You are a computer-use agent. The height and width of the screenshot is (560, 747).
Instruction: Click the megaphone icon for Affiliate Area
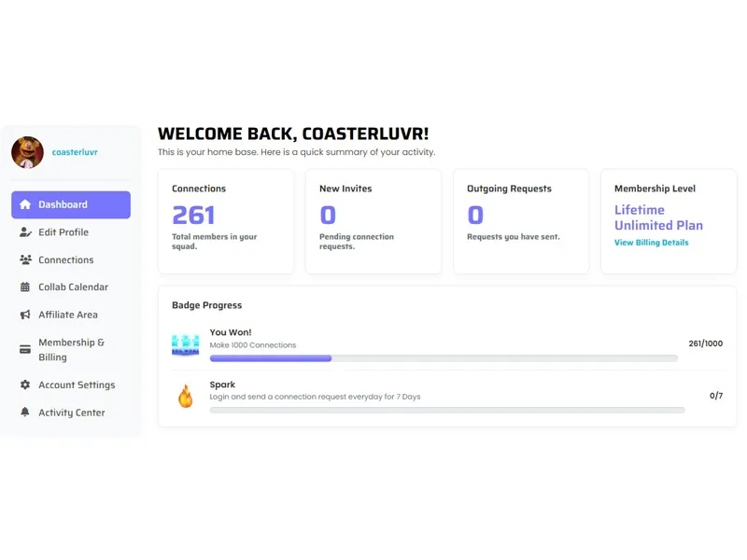25,315
